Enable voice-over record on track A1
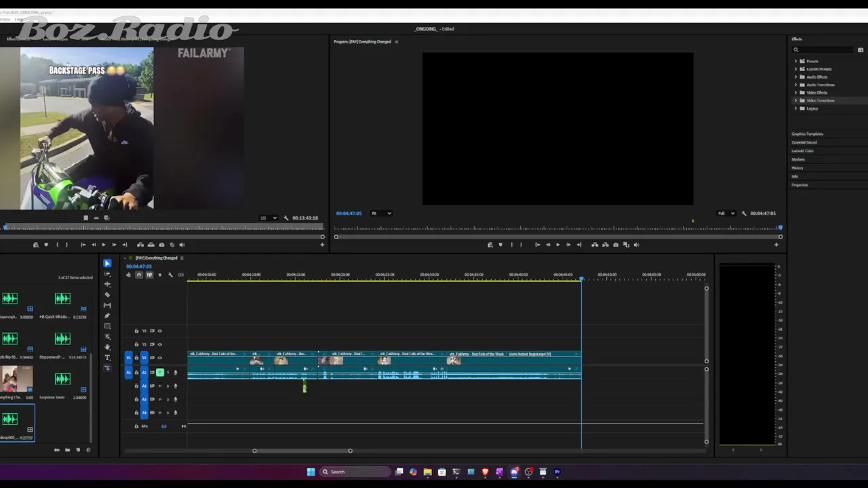 click(176, 372)
